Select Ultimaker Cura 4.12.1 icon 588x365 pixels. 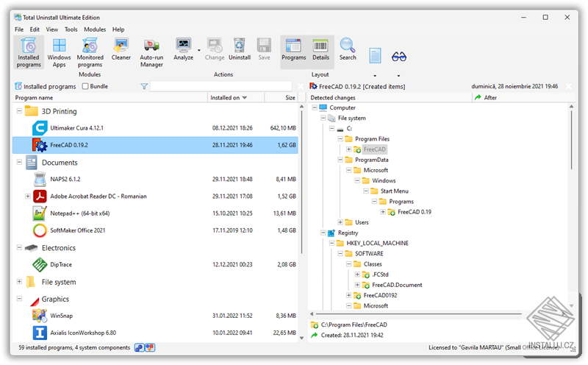pyautogui.click(x=40, y=128)
